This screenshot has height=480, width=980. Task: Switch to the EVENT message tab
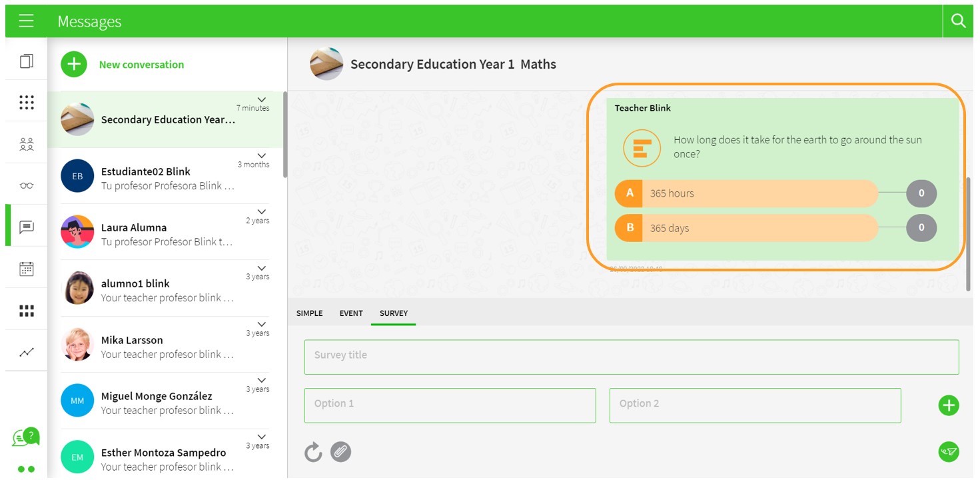351,313
